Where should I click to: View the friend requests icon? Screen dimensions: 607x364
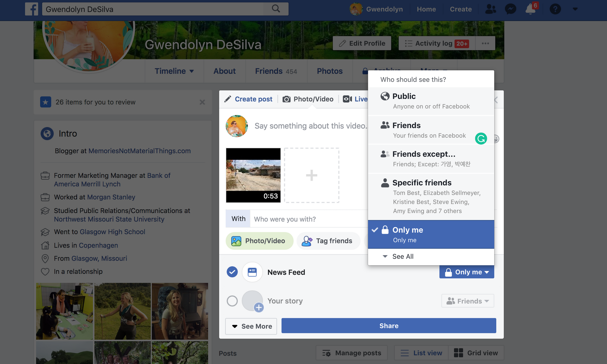coord(491,9)
